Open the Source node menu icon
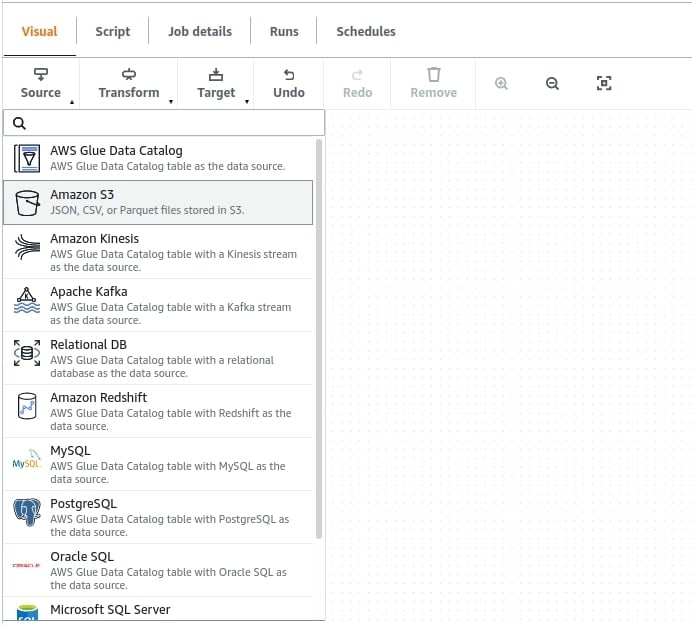 [41, 74]
